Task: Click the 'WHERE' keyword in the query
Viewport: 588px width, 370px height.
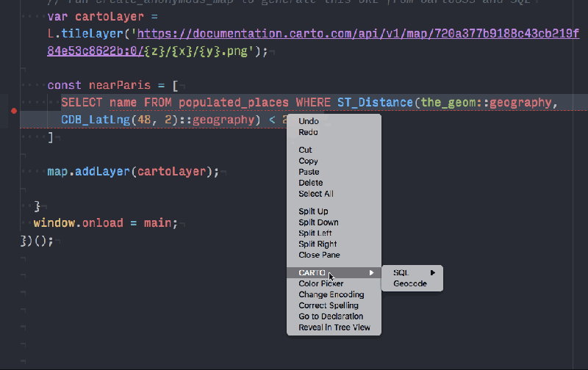Action: pyautogui.click(x=313, y=102)
